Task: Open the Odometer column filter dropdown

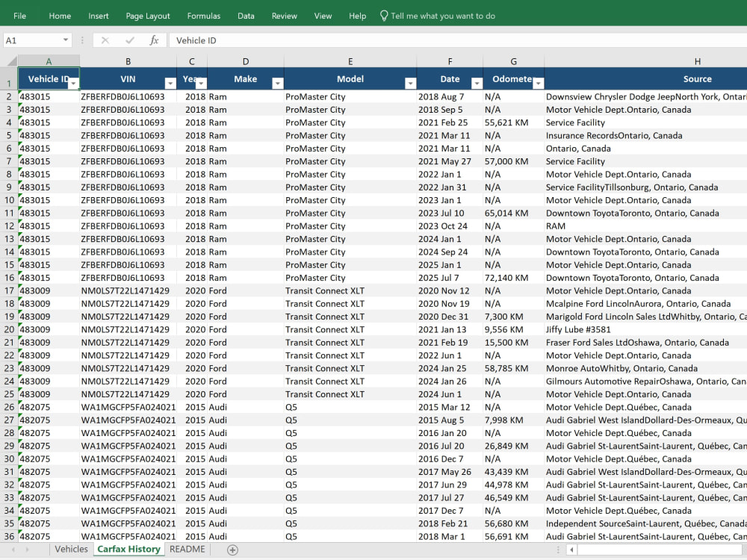Action: [x=538, y=84]
